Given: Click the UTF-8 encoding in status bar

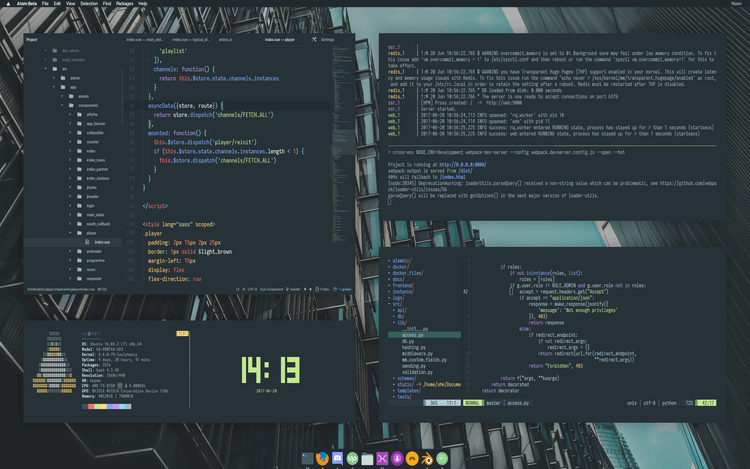Looking at the screenshot, I should click(x=650, y=403).
